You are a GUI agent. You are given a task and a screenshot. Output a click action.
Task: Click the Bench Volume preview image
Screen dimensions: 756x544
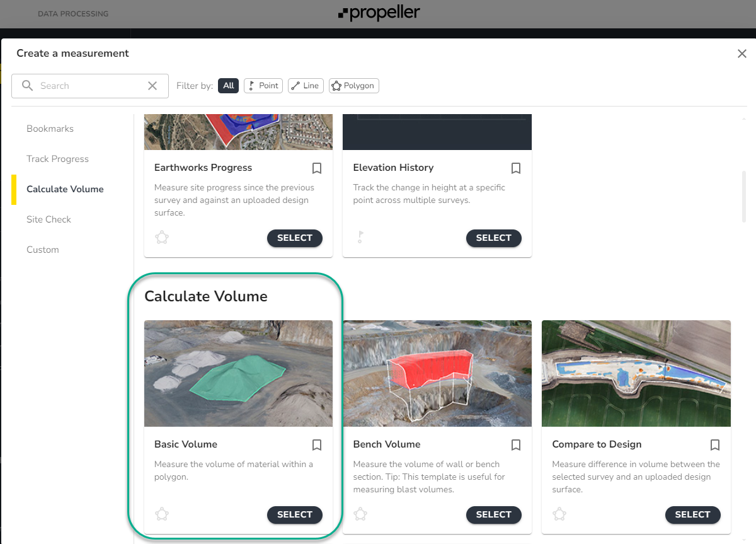(x=437, y=373)
